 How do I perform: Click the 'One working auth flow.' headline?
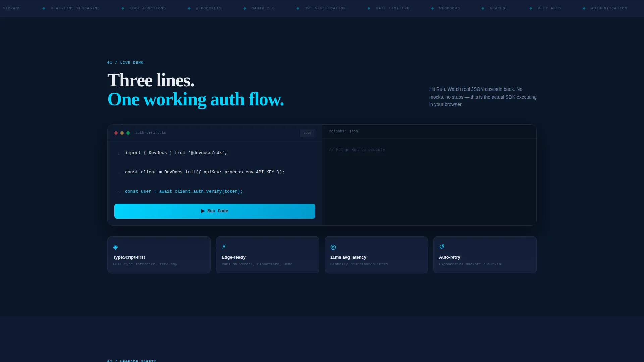coord(196,99)
